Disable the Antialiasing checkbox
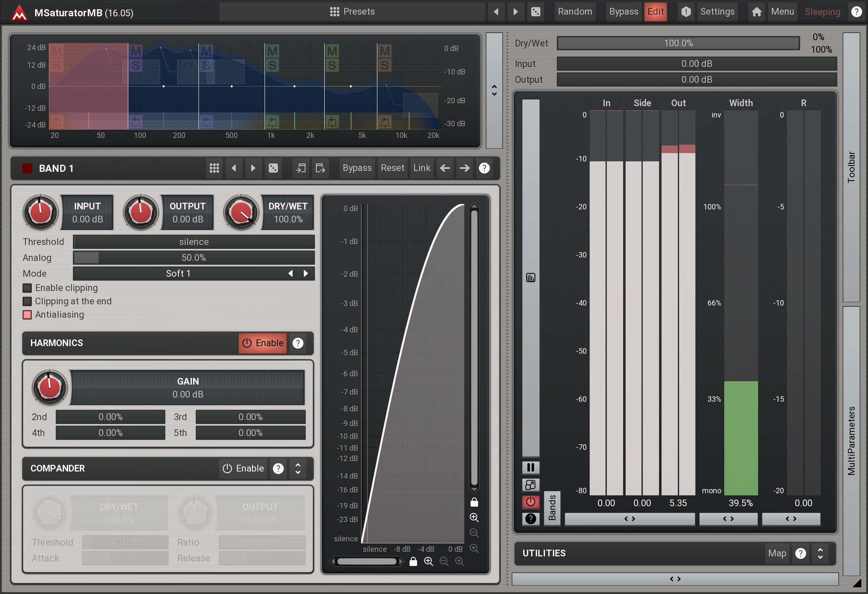Image resolution: width=868 pixels, height=594 pixels. click(27, 315)
